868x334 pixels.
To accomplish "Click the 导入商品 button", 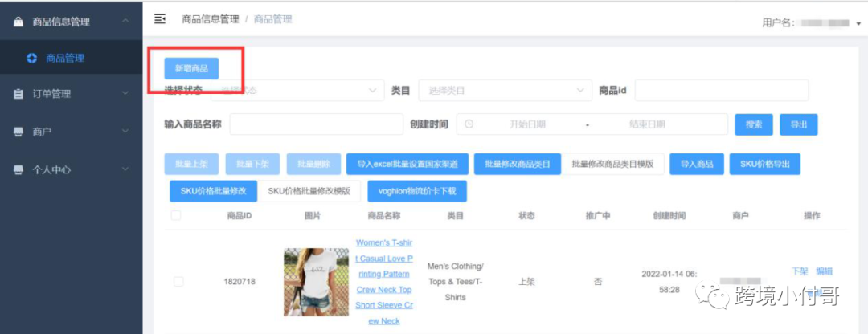I will 697,164.
